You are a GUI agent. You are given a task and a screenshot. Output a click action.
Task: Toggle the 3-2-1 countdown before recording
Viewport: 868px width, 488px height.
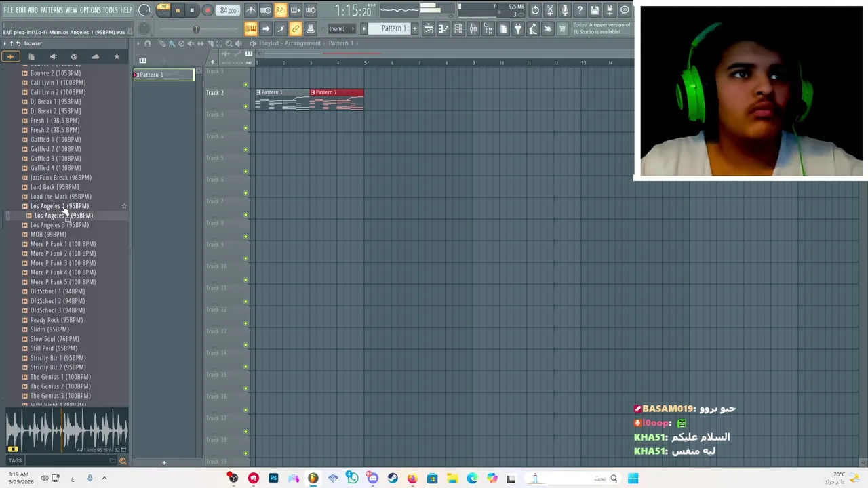pyautogui.click(x=280, y=10)
